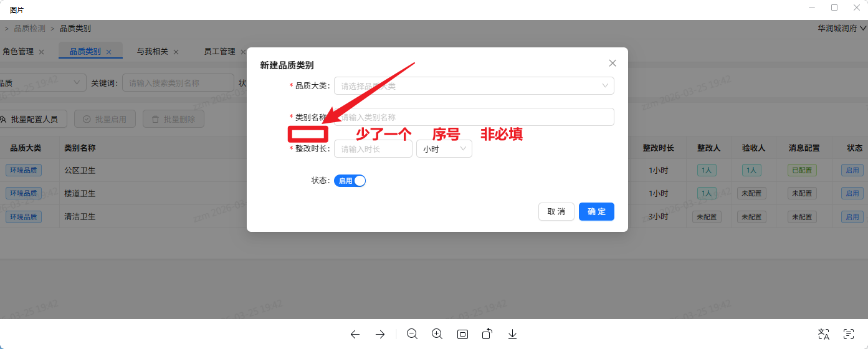Click 启用 status tag in 清洁卫生 row
Image resolution: width=868 pixels, height=349 pixels.
tap(852, 217)
